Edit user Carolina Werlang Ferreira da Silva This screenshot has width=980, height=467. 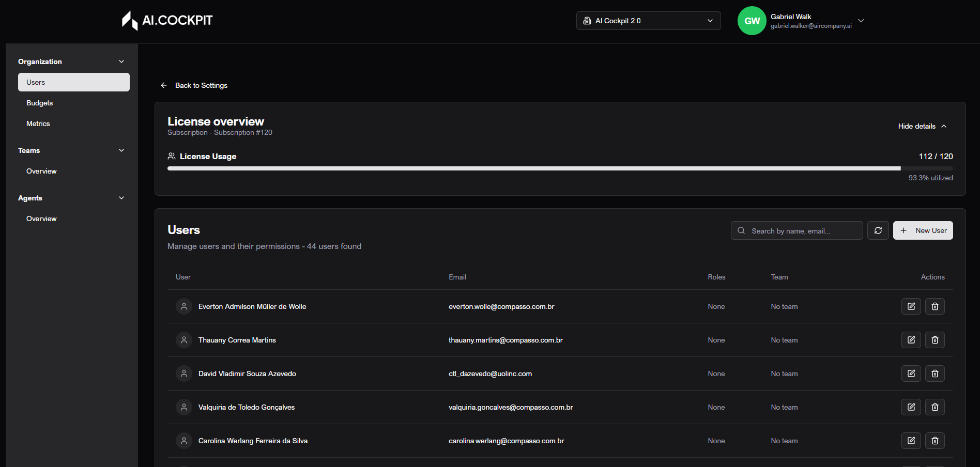(x=911, y=441)
